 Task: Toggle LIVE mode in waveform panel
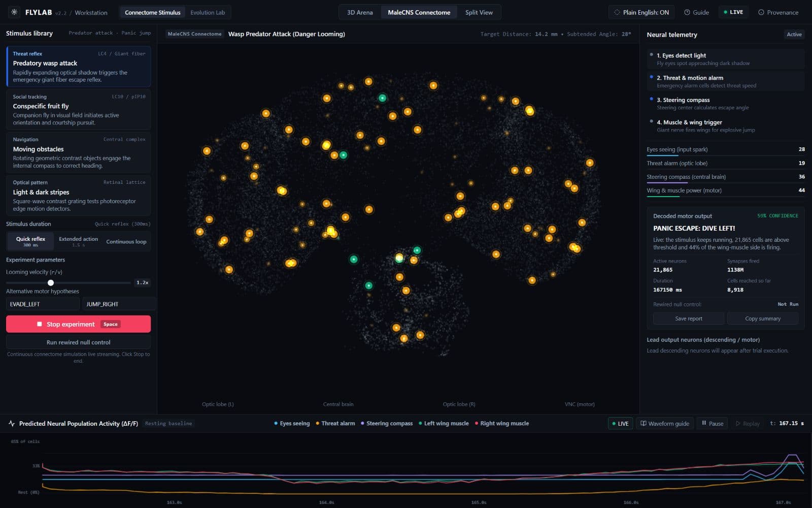[620, 423]
